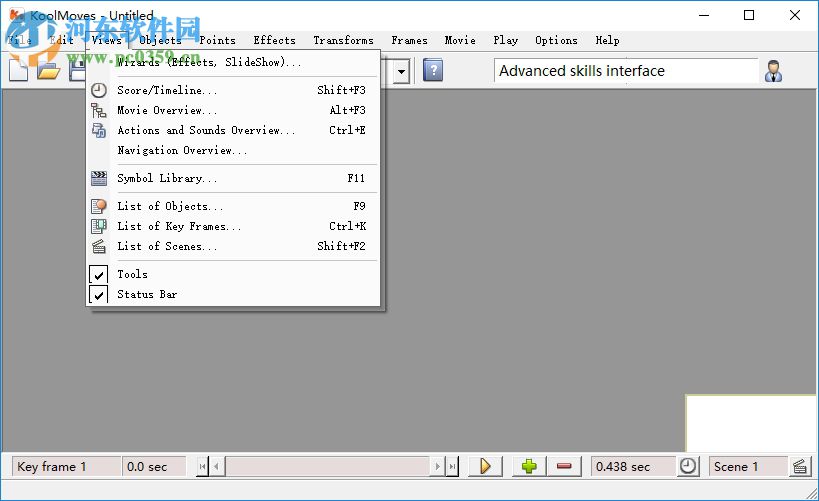Viewport: 819px width, 501px height.
Task: Expand the toolbar dropdown arrow
Action: [x=401, y=71]
